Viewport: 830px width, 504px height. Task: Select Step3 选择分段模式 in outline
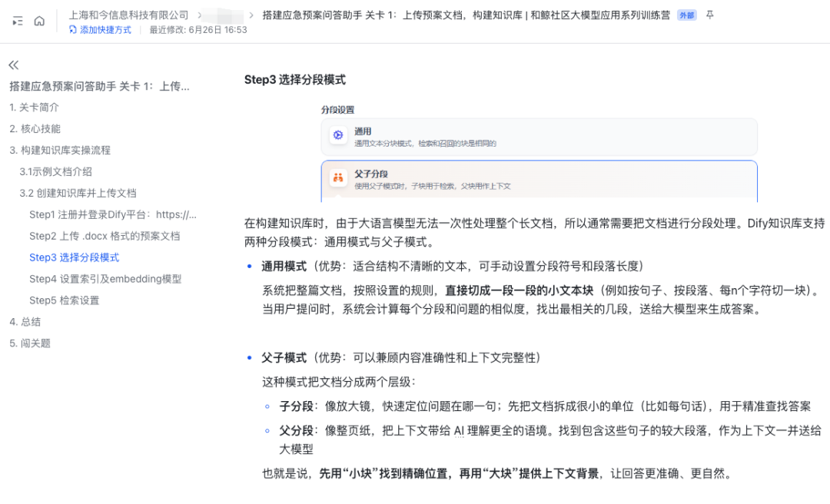(x=74, y=257)
